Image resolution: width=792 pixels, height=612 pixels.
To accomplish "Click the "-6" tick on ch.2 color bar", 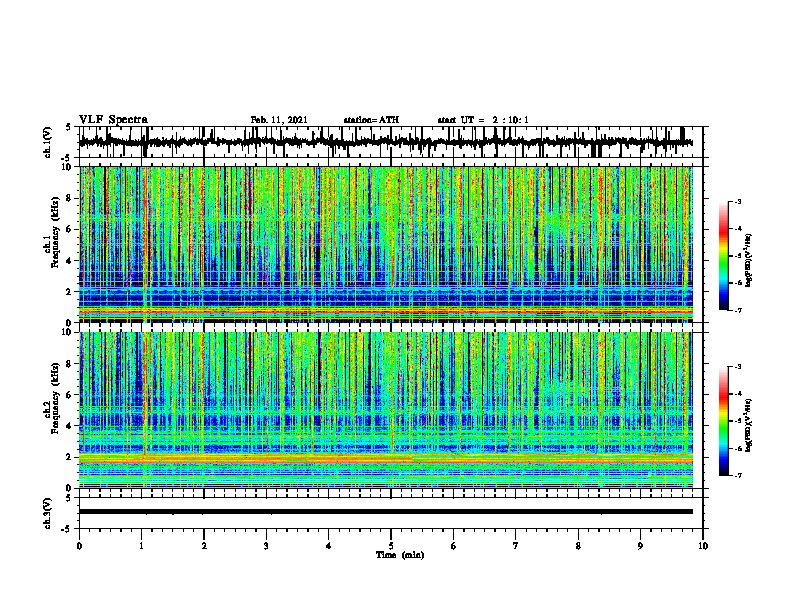I will (737, 448).
